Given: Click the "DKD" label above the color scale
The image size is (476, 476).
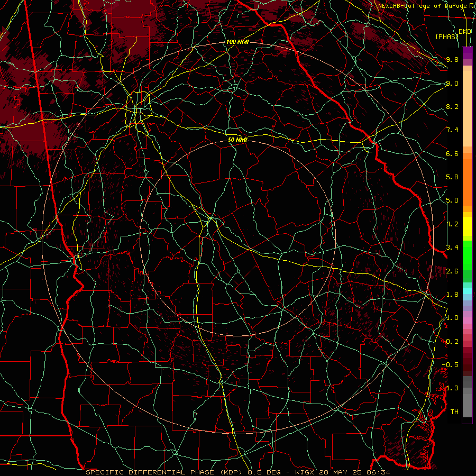Looking at the screenshot, I should [x=465, y=32].
